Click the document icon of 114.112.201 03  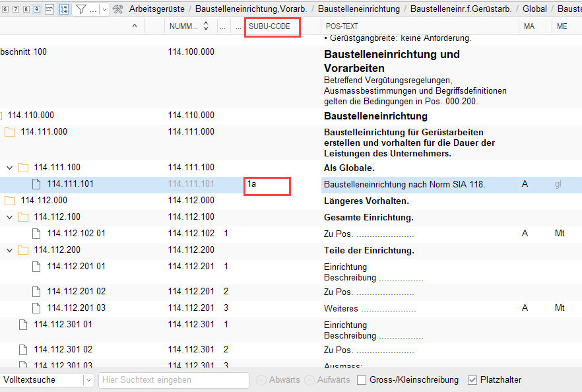36,308
